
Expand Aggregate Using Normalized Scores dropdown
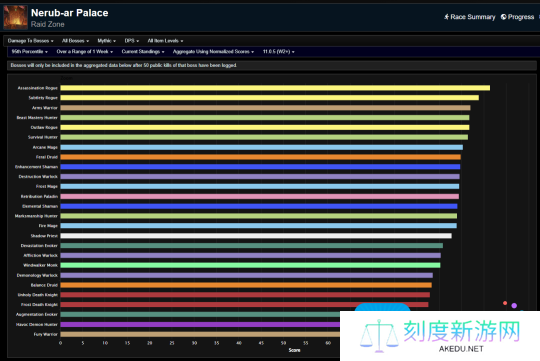pyautogui.click(x=213, y=52)
